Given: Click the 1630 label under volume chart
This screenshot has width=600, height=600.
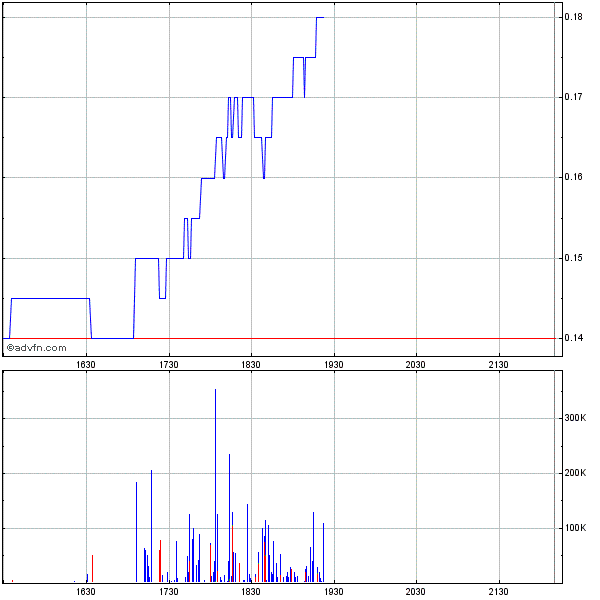Looking at the screenshot, I should (x=86, y=592).
